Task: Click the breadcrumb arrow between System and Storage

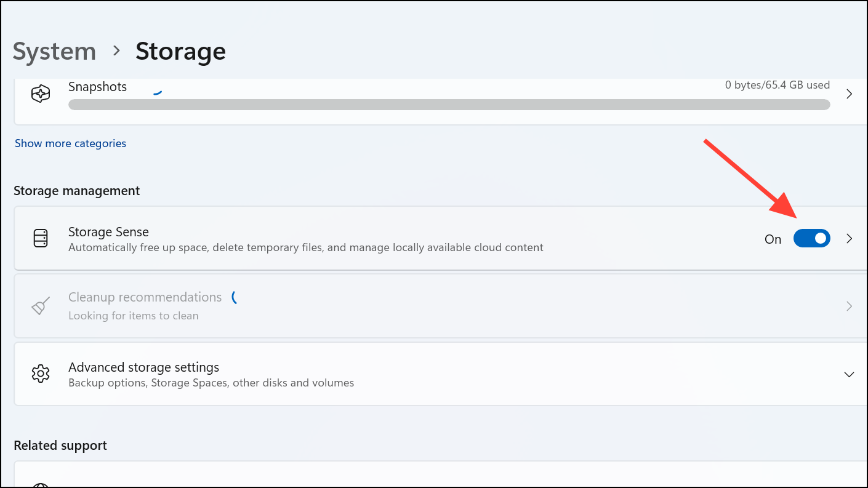Action: [116, 51]
